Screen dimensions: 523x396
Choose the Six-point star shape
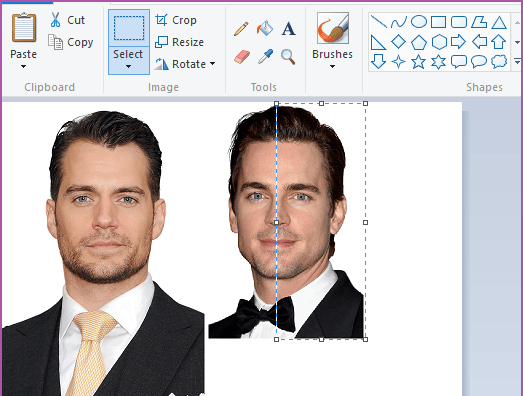click(x=438, y=62)
